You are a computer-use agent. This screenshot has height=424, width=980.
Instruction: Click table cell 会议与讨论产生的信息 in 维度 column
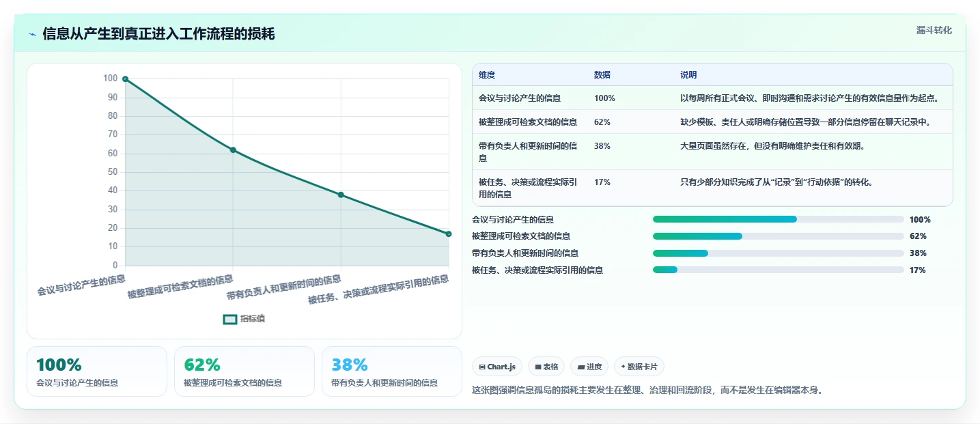[x=520, y=98]
